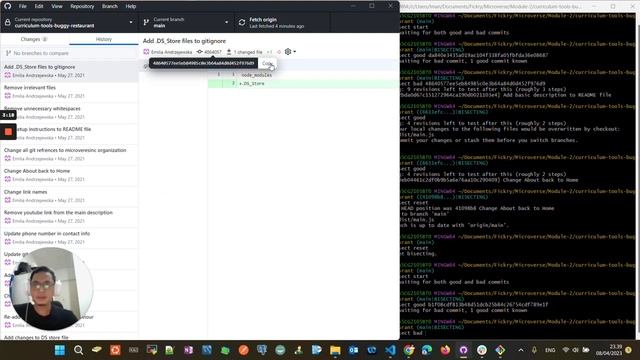Click author avatar in commit summary
Screen dimensions: 640x360
(146, 52)
